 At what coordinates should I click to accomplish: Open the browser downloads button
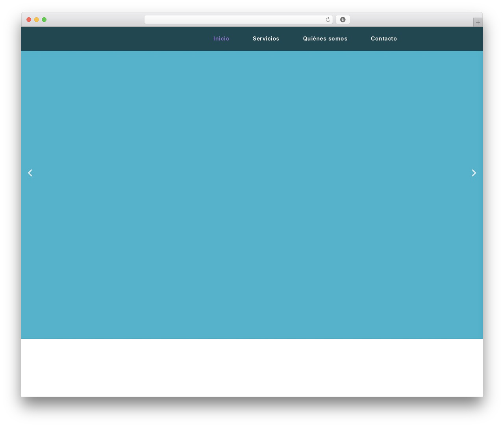click(x=343, y=20)
